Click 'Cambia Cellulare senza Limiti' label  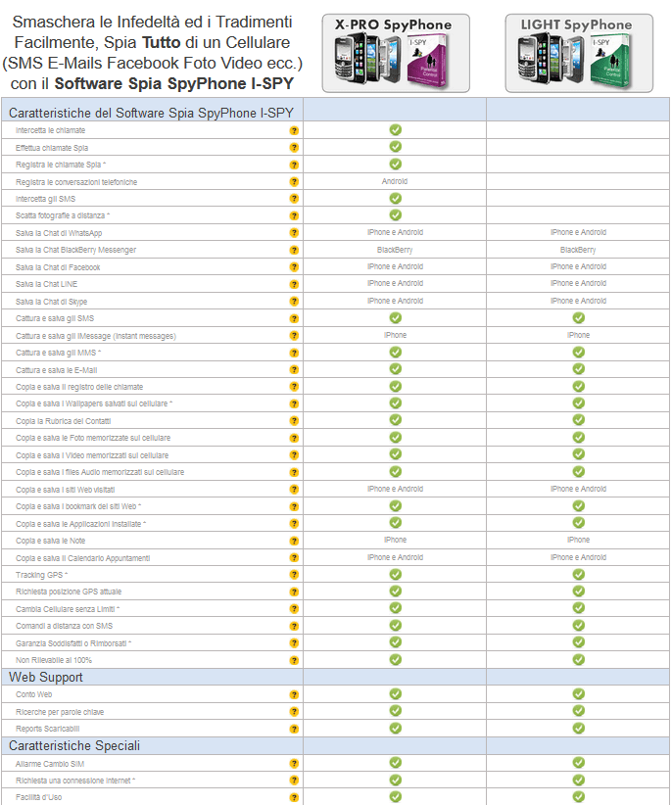68,609
